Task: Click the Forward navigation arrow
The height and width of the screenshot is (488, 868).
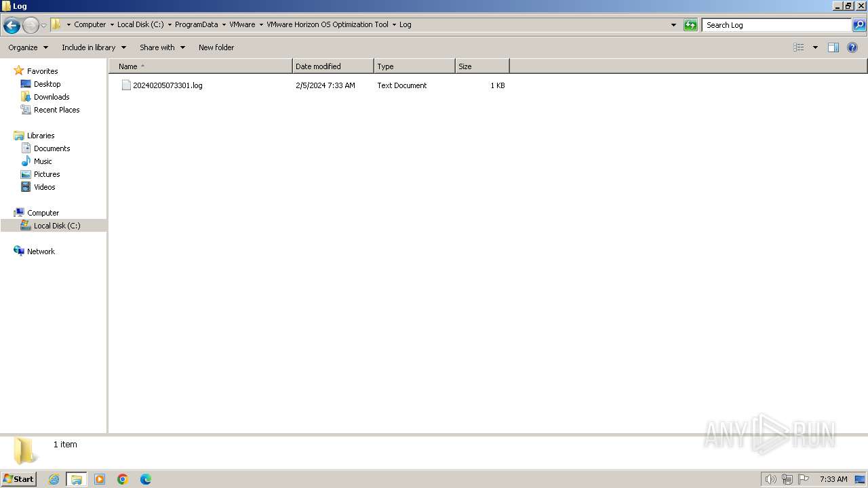Action: point(31,25)
